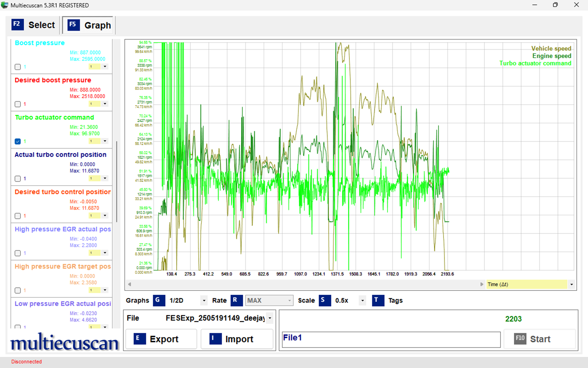This screenshot has width=588, height=368.
Task: Click the 2203 sample counter value
Action: pyautogui.click(x=513, y=319)
